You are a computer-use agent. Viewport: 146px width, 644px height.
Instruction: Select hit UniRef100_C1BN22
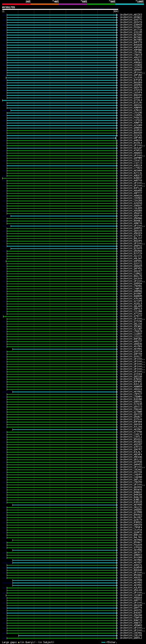pos(131,274)
